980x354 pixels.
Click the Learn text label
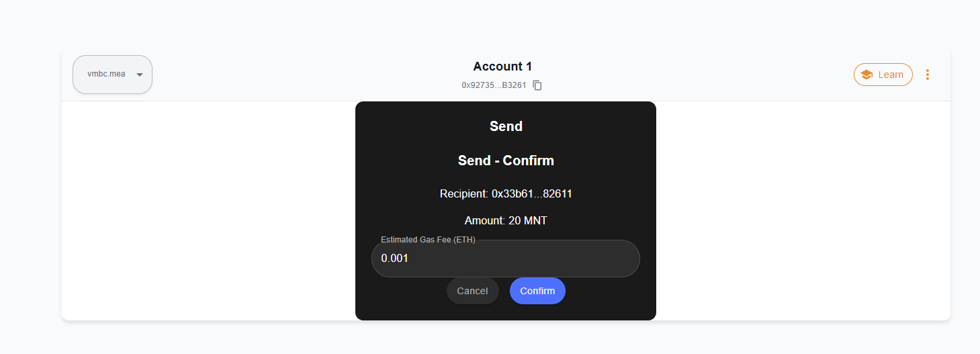point(891,75)
